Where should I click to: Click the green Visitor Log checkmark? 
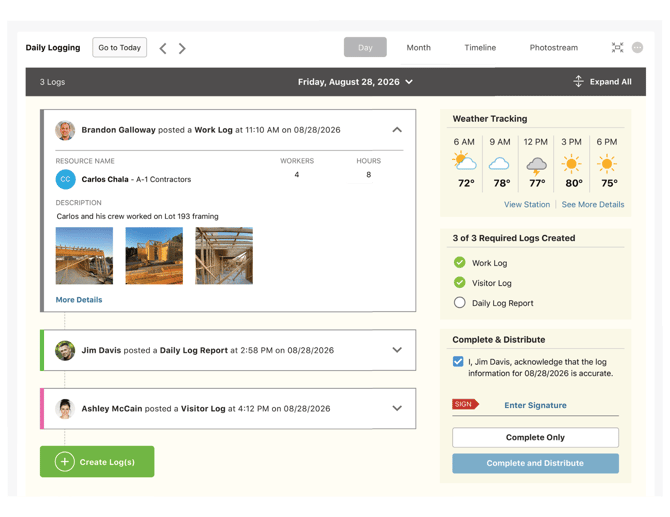click(x=459, y=282)
